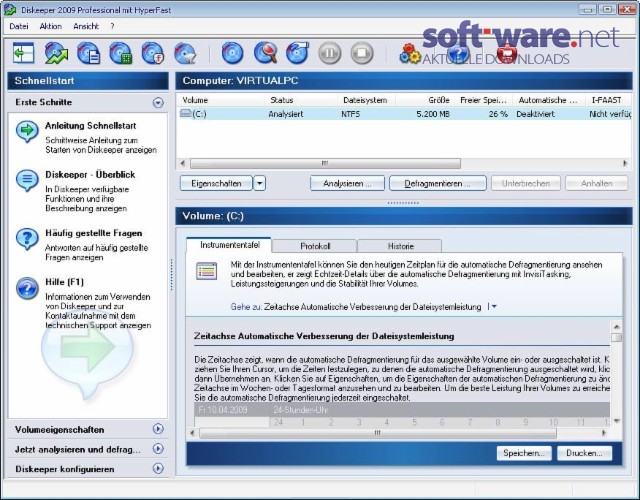Open the Anleitung Schnellstart link
Screen dimensions: 640x500
pyautogui.click(x=91, y=126)
